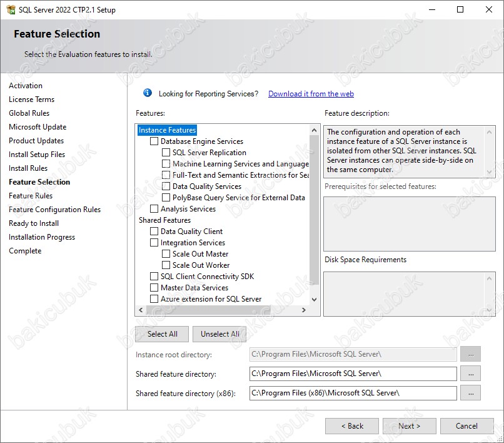Image resolution: width=504 pixels, height=443 pixels.
Task: Click Feature description scroll down arrow
Action: [x=489, y=172]
